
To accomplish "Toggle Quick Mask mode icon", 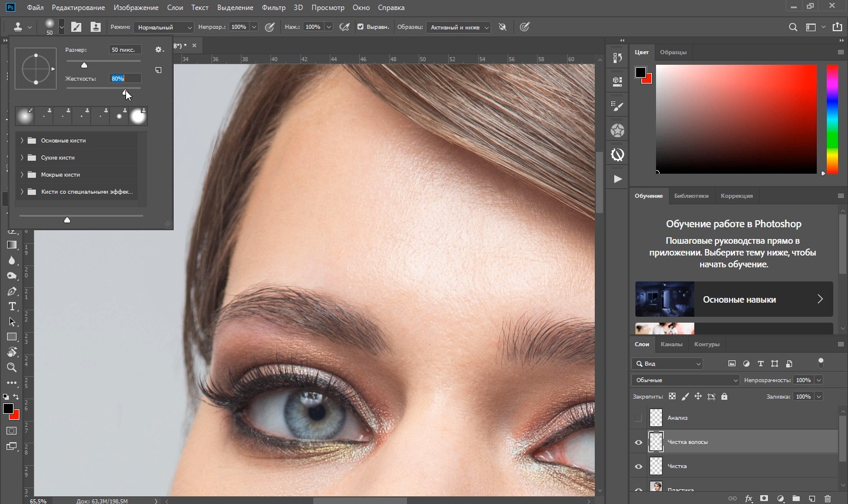I will (12, 431).
